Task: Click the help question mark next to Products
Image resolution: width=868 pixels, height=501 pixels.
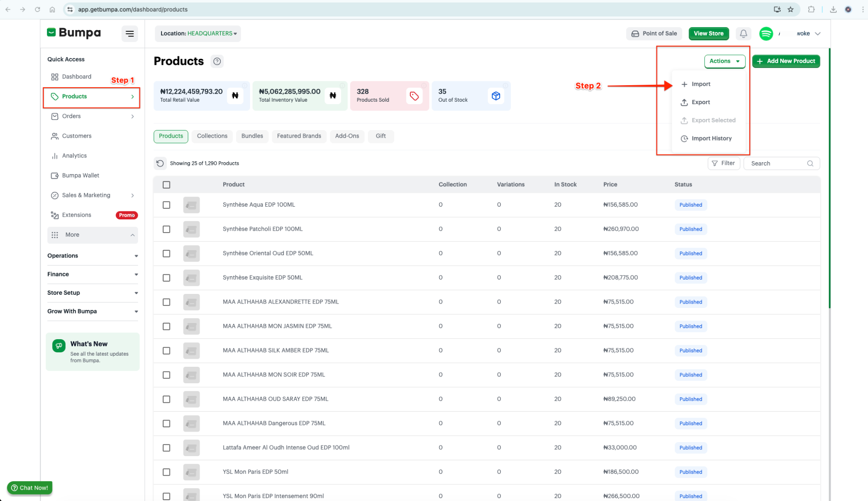Action: click(217, 61)
